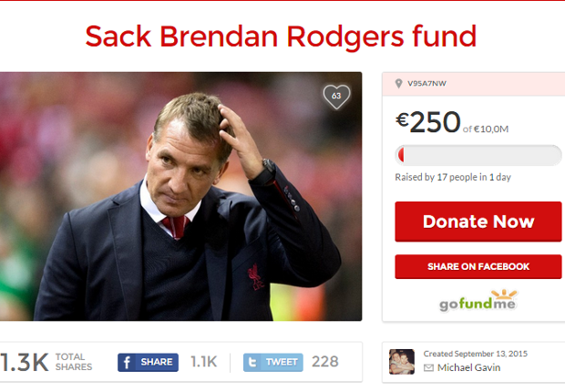Tweet the campaign using the TWEET button
Screen dimensions: 565x392
pyautogui.click(x=273, y=362)
